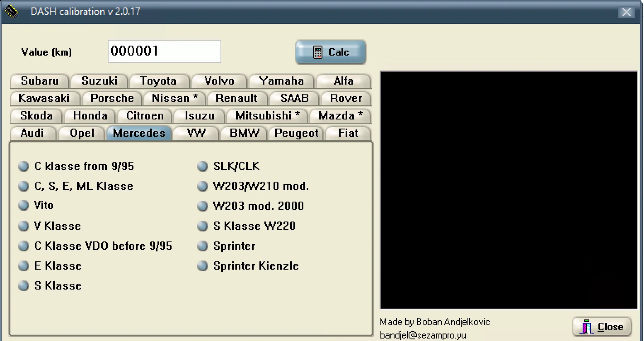
Task: Click the Made by Boban Andjelkovic text
Action: (435, 322)
